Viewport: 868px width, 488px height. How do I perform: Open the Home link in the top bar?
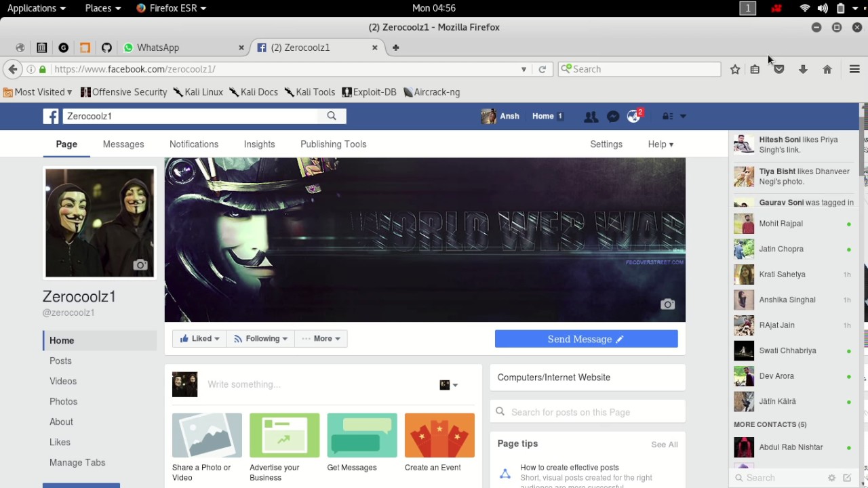(x=543, y=117)
